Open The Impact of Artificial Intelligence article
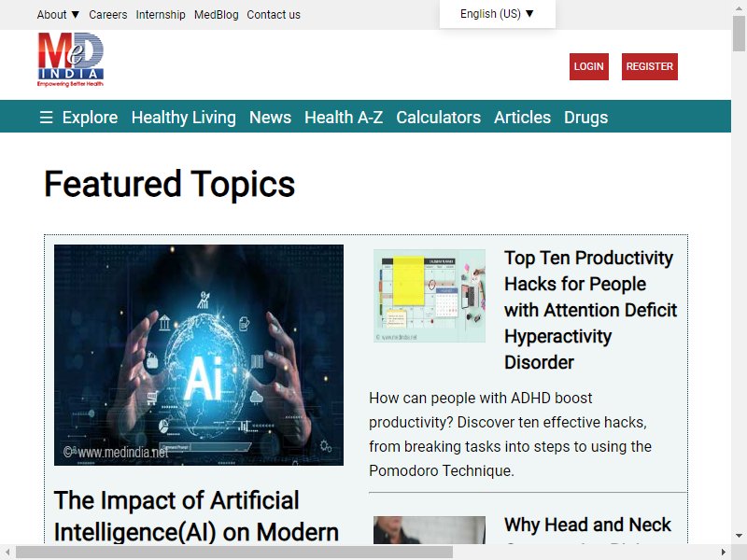This screenshot has height=560, width=747. [196, 516]
